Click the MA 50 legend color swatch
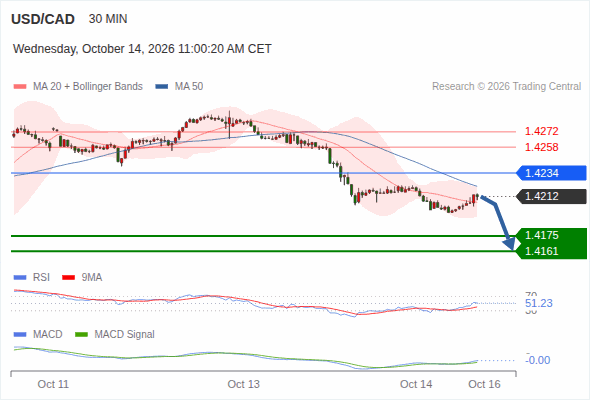 (162, 87)
